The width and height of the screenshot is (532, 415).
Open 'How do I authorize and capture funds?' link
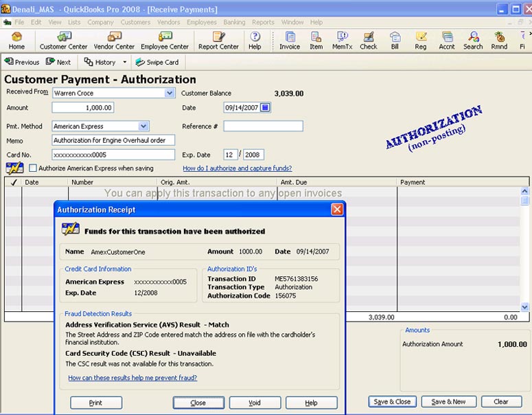pyautogui.click(x=237, y=168)
